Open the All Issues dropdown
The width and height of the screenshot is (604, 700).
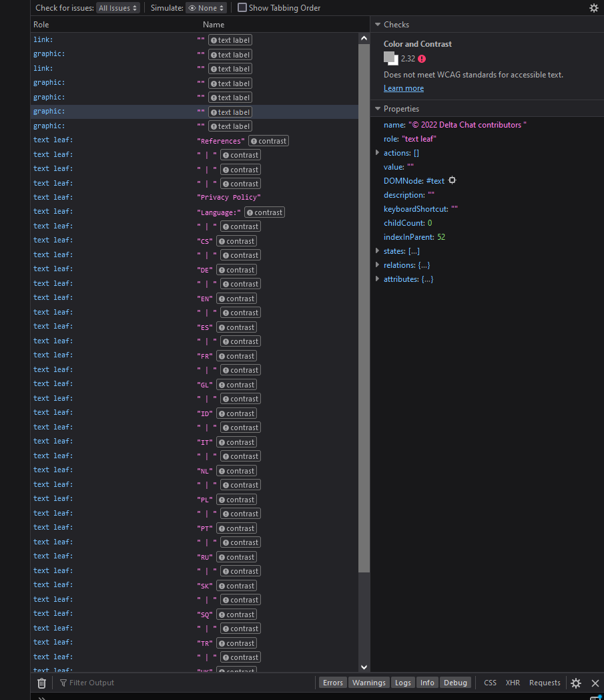coord(117,8)
